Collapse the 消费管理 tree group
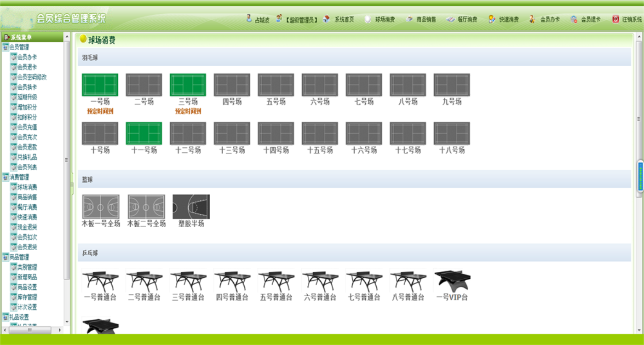The image size is (644, 345). point(6,177)
